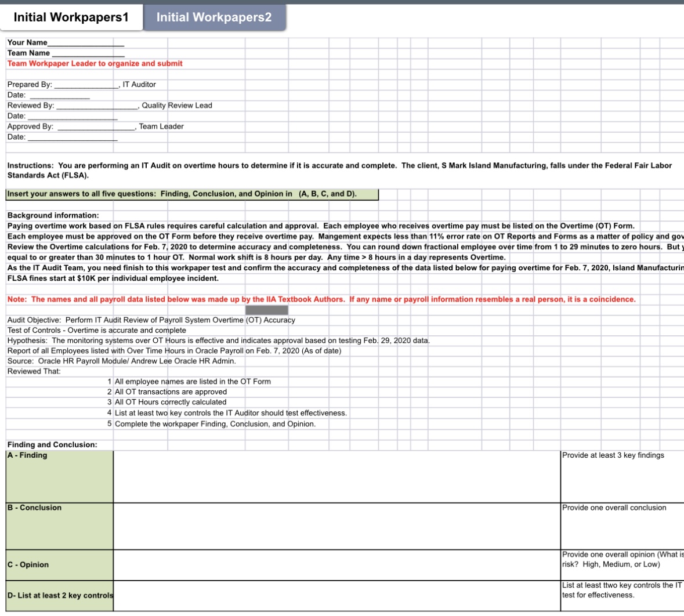Select the 'Team Name' cell

pos(66,53)
